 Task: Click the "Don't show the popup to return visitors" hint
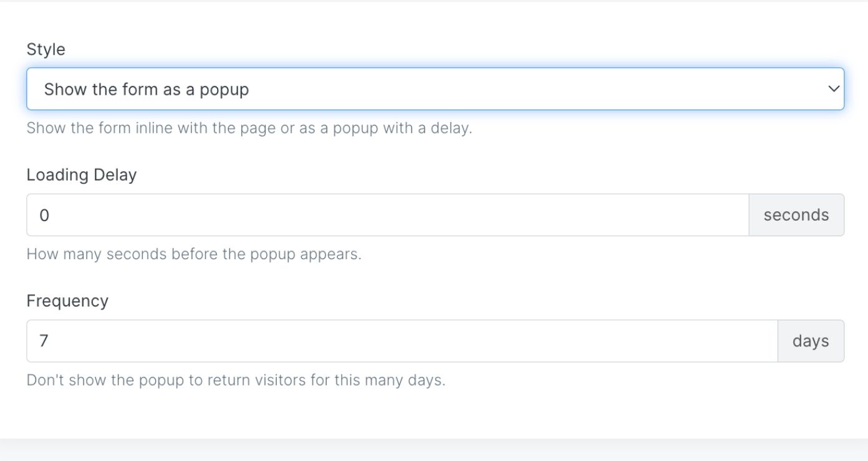236,380
